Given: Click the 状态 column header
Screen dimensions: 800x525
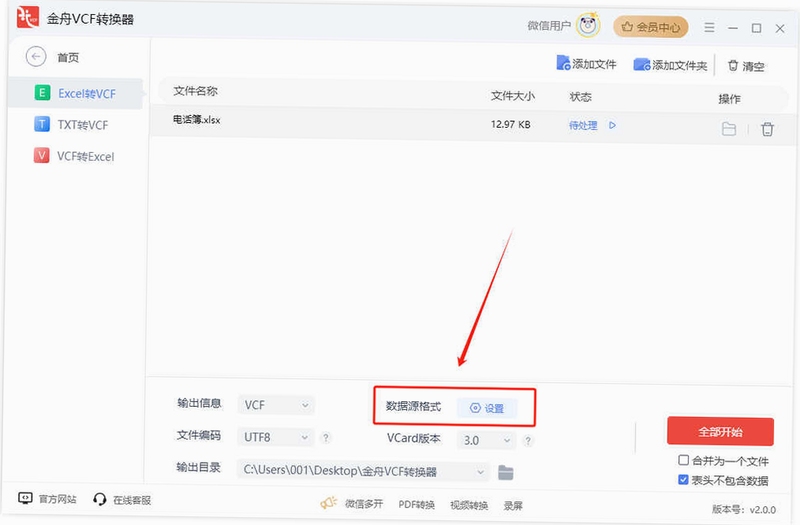Looking at the screenshot, I should tap(580, 97).
